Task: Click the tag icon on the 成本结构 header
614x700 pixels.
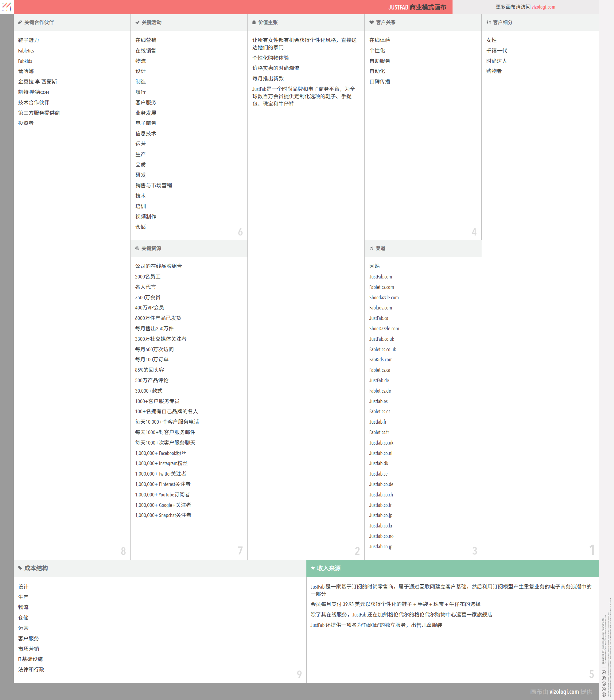Action: coord(20,568)
